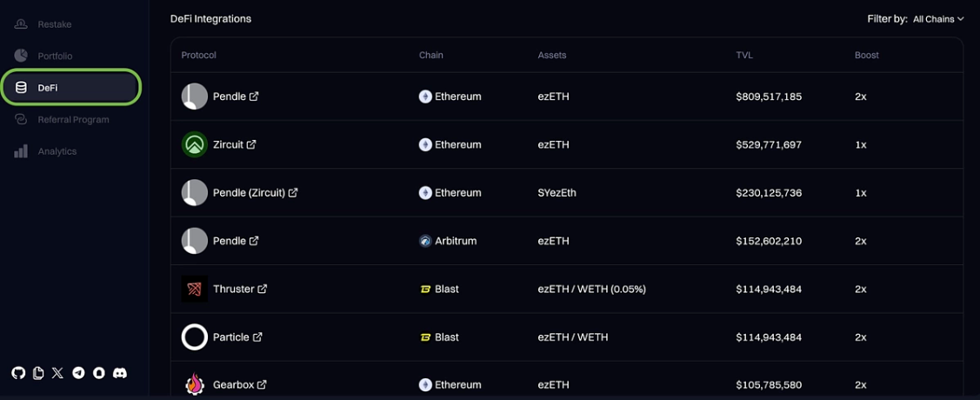Select the DeFi sidebar item

tap(70, 88)
